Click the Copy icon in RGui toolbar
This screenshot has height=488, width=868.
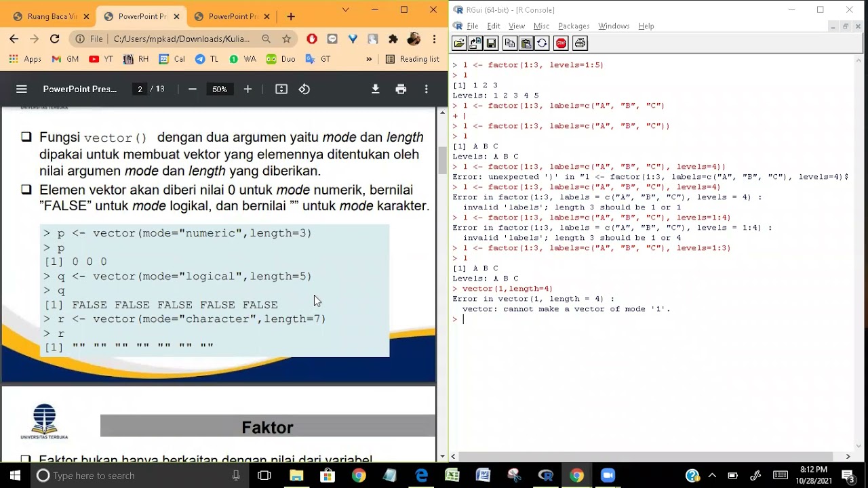pos(510,43)
